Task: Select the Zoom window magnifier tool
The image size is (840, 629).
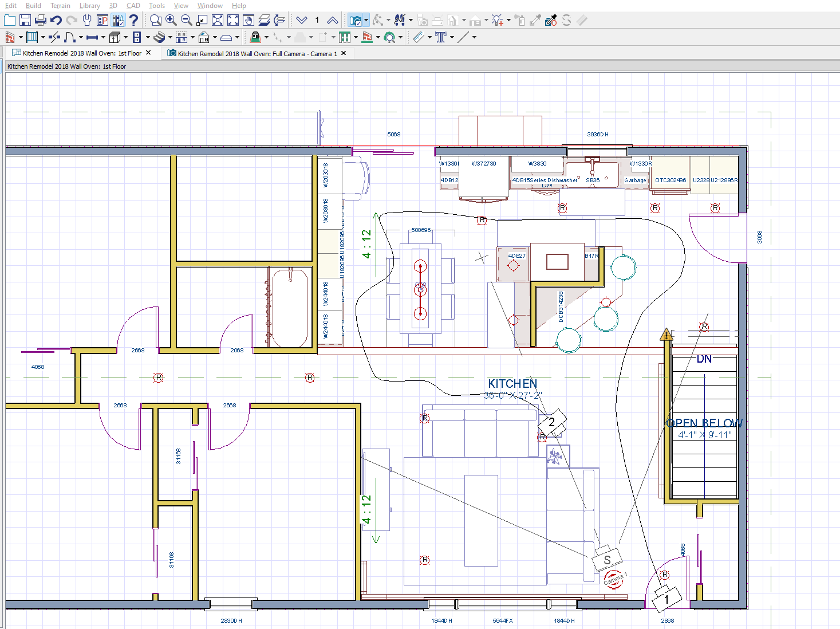Action: point(156,20)
